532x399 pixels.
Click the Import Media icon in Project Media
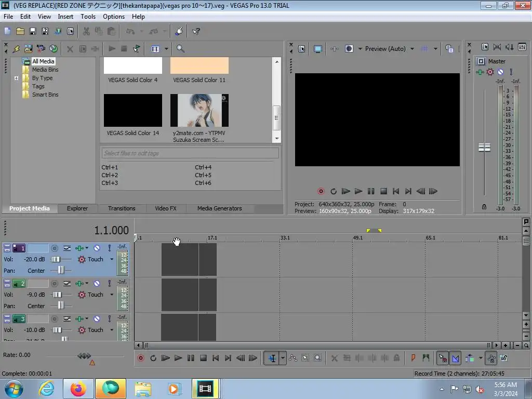(28, 49)
